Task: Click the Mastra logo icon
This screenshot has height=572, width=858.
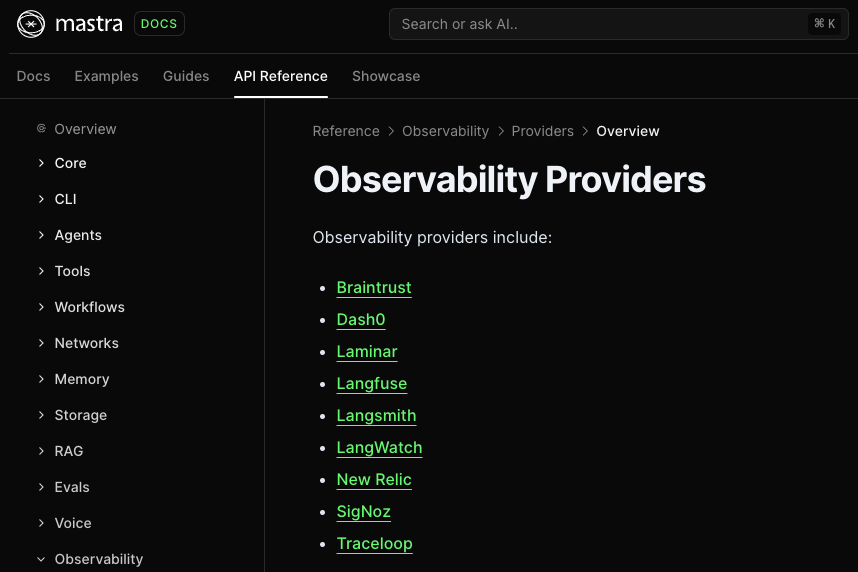Action: pyautogui.click(x=31, y=24)
